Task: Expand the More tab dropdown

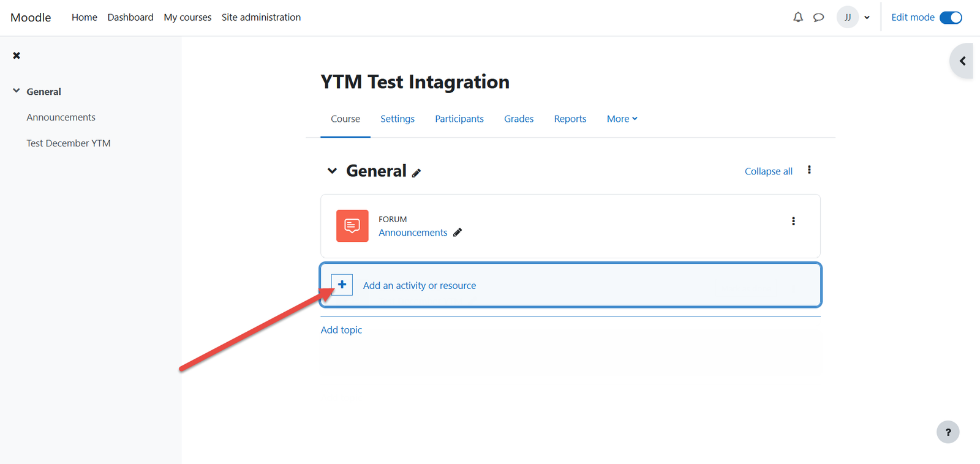Action: pyautogui.click(x=622, y=119)
